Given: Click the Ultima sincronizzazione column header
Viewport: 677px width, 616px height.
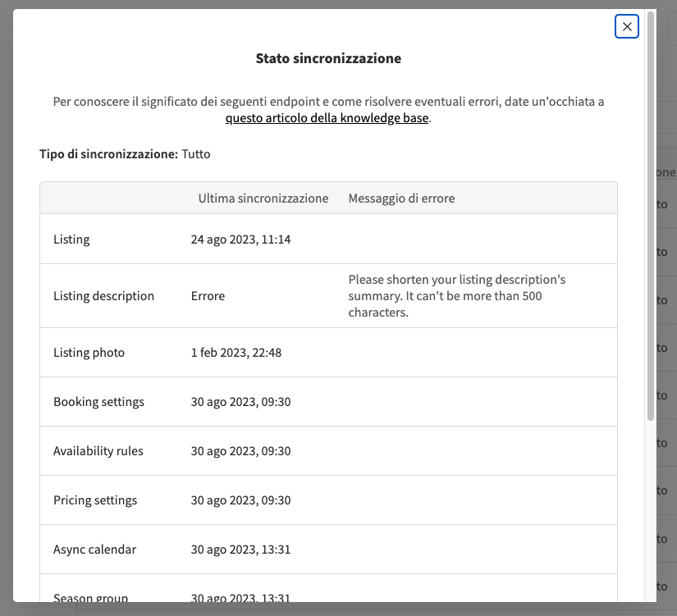Looking at the screenshot, I should point(263,198).
